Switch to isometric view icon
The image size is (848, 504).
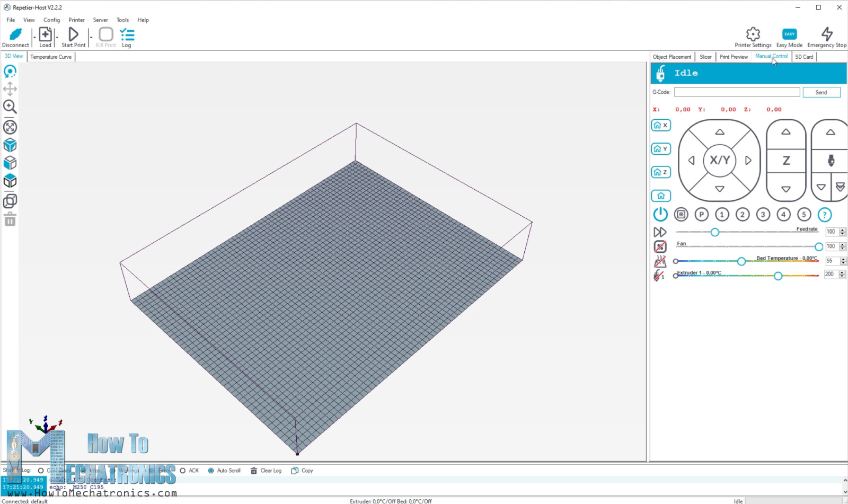pos(10,145)
